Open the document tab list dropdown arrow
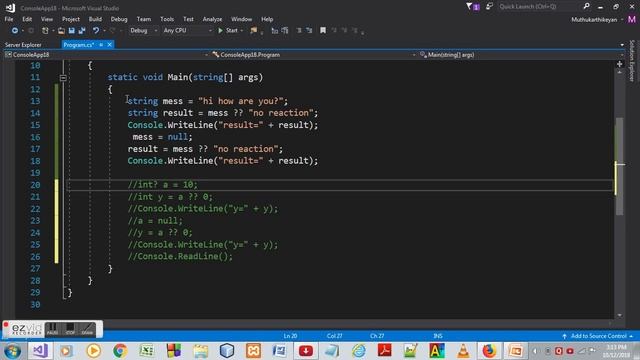Viewport: 640px width, 360px height. [622, 45]
